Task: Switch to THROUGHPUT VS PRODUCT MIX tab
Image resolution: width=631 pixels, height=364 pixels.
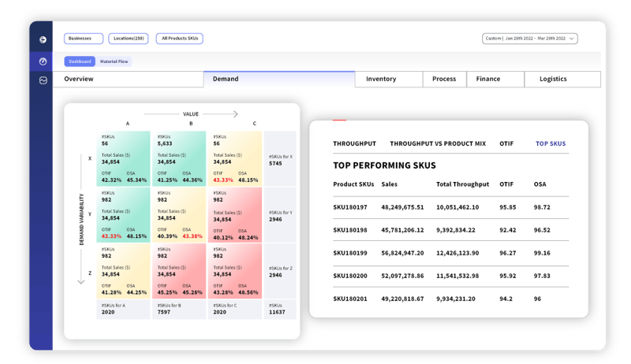Action: 438,144
